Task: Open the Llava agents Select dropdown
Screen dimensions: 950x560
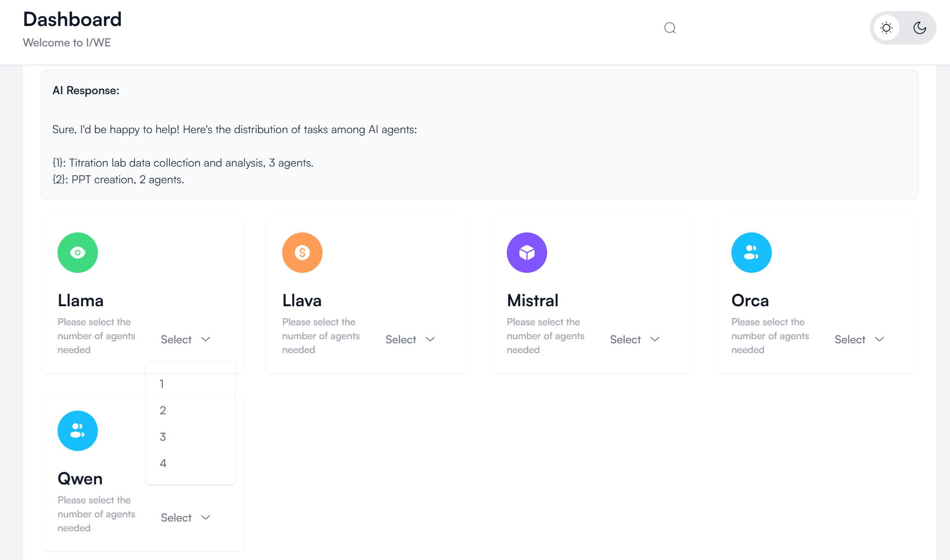Action: point(410,340)
